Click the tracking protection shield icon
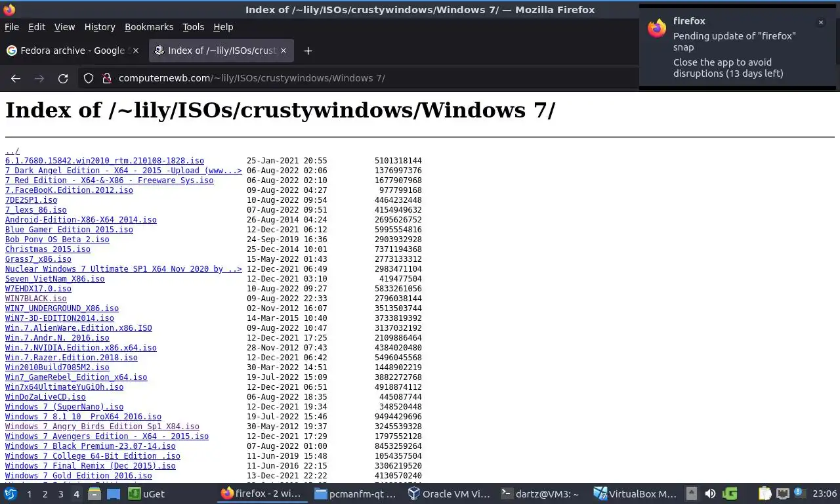The image size is (840, 504). coord(89,78)
